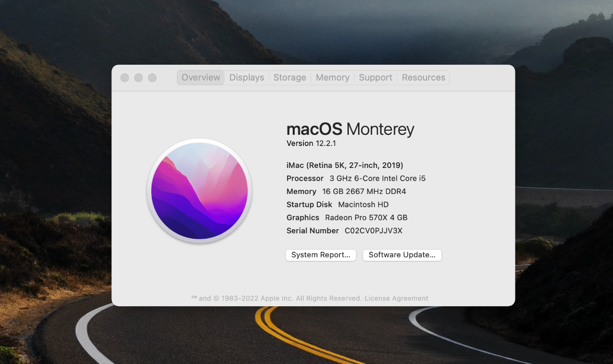Image resolution: width=613 pixels, height=364 pixels.
Task: Switch to the Displays tab
Action: pyautogui.click(x=247, y=78)
